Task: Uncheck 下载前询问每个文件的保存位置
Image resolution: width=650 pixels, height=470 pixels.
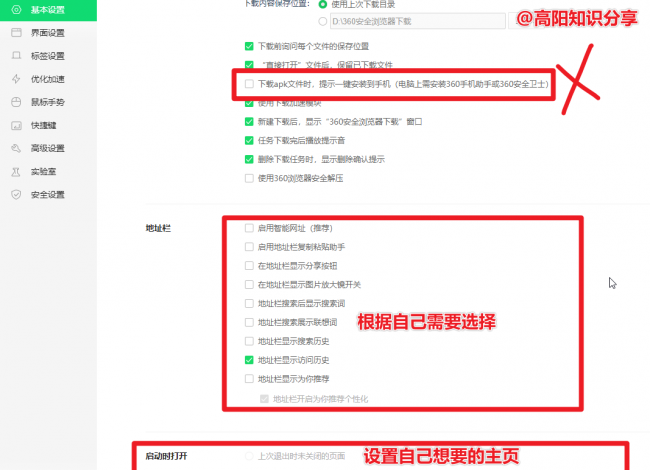Action: [249, 46]
